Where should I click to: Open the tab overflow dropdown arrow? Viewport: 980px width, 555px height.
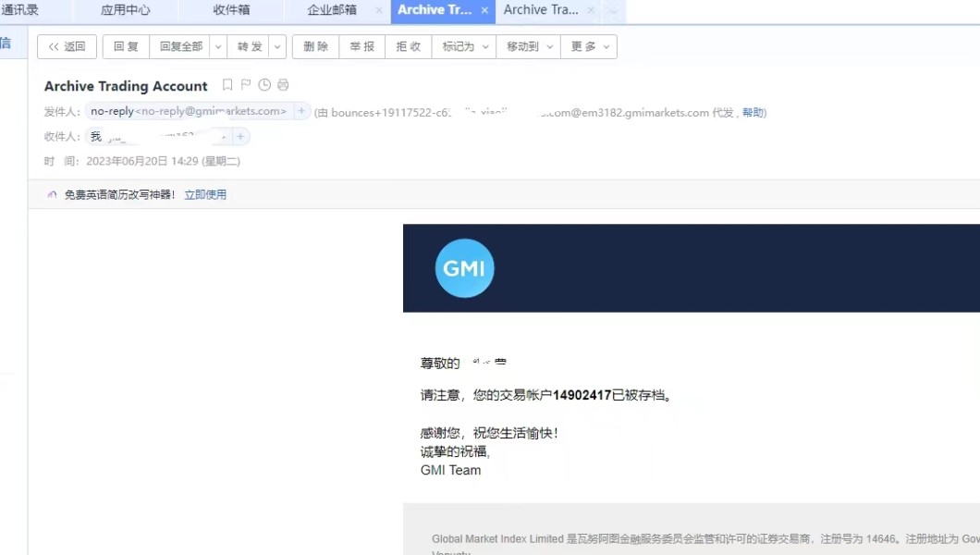click(613, 11)
